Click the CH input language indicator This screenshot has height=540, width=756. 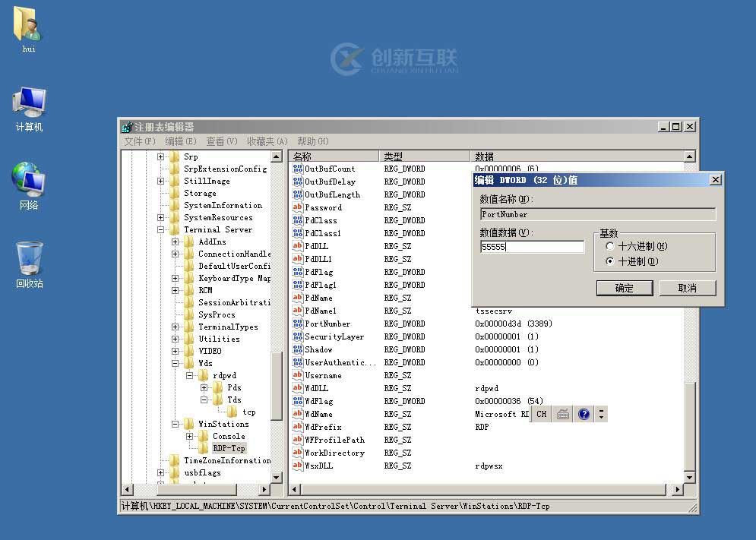pyautogui.click(x=542, y=414)
